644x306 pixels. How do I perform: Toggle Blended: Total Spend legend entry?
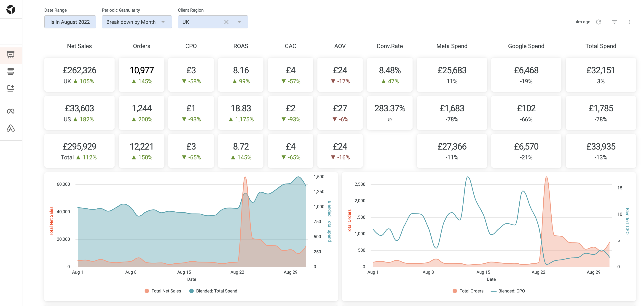click(213, 291)
